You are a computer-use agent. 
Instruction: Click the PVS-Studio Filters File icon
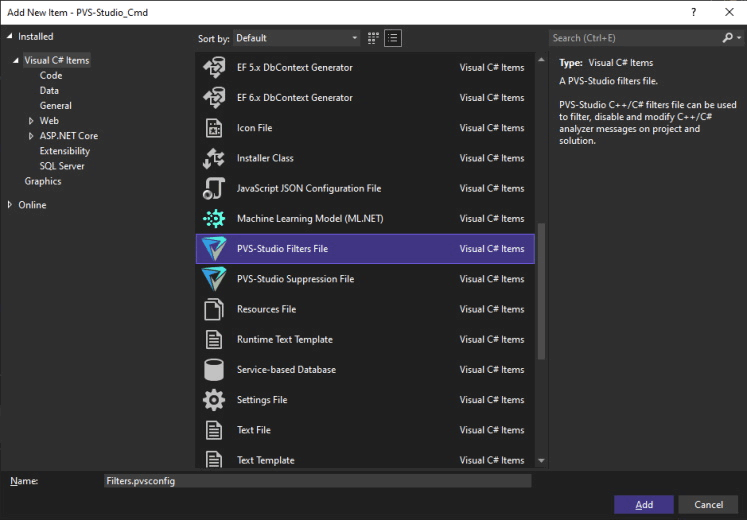tap(214, 249)
